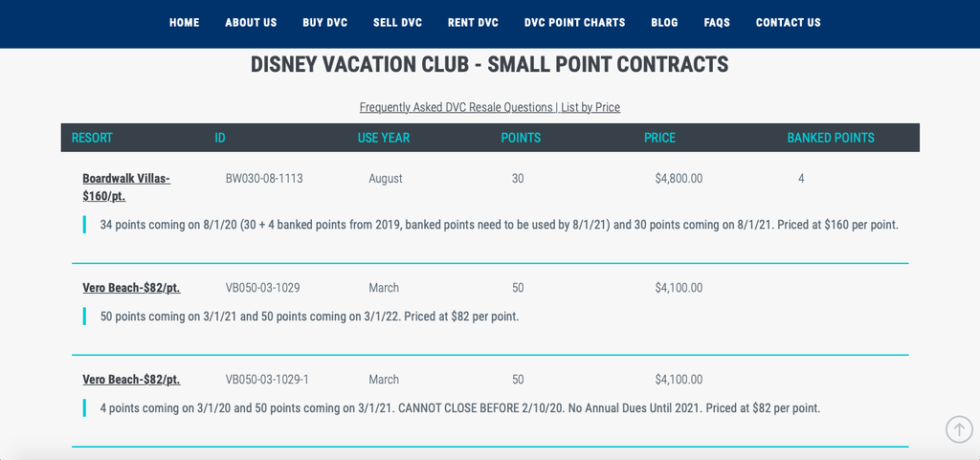Click the POINTS column header
This screenshot has height=460, width=980.
521,138
